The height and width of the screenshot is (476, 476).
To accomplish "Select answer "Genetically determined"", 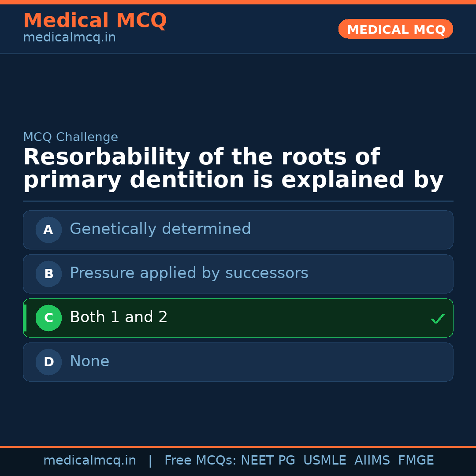I will click(160, 229).
